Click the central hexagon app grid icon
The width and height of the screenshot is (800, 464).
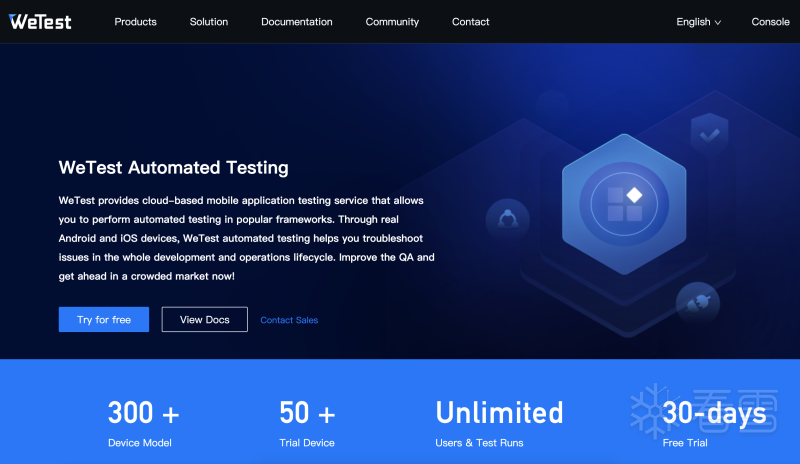pyautogui.click(x=624, y=204)
